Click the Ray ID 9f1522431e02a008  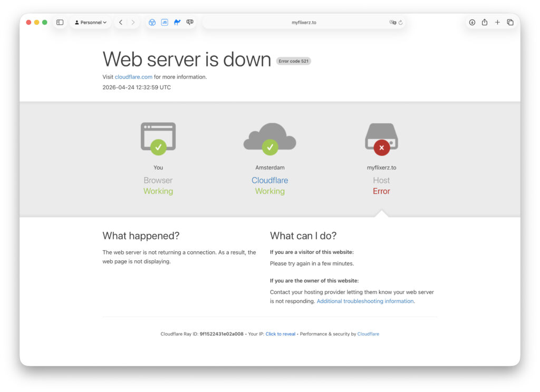[x=221, y=334]
